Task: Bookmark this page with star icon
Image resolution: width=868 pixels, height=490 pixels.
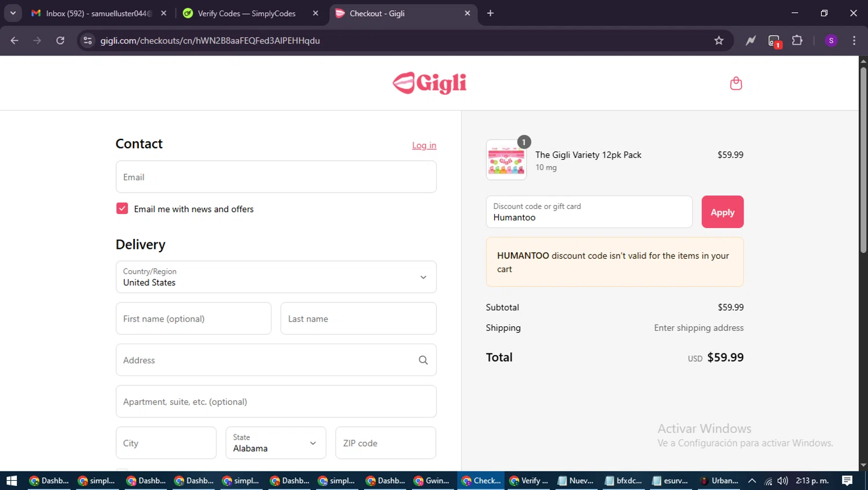Action: pyautogui.click(x=719, y=40)
